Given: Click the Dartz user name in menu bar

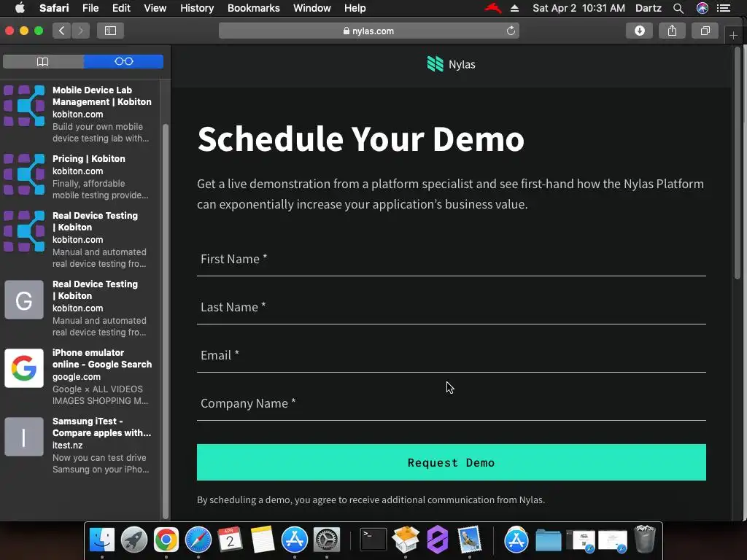Looking at the screenshot, I should (648, 8).
